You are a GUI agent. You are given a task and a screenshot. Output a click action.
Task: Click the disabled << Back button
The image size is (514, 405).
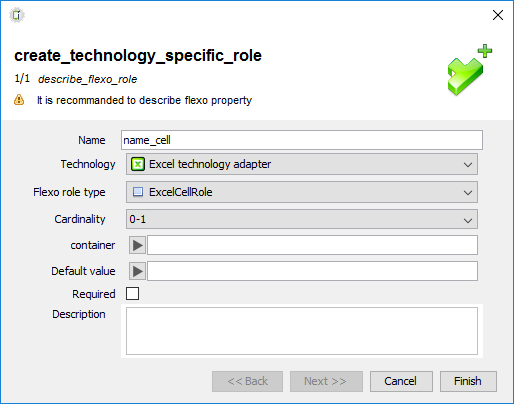tap(247, 381)
